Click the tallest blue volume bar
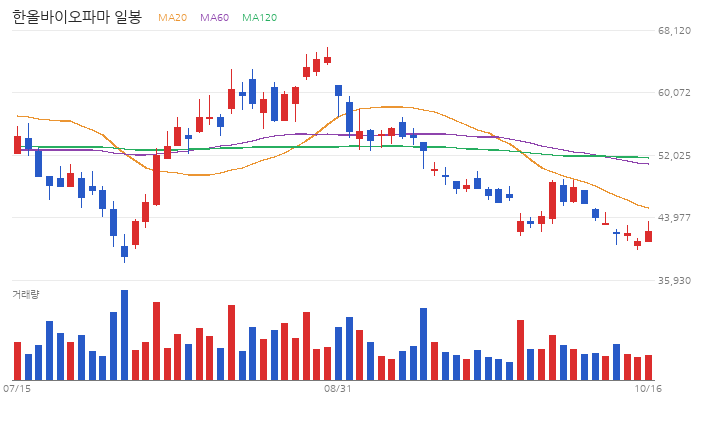This screenshot has height=440, width=720. [x=124, y=335]
